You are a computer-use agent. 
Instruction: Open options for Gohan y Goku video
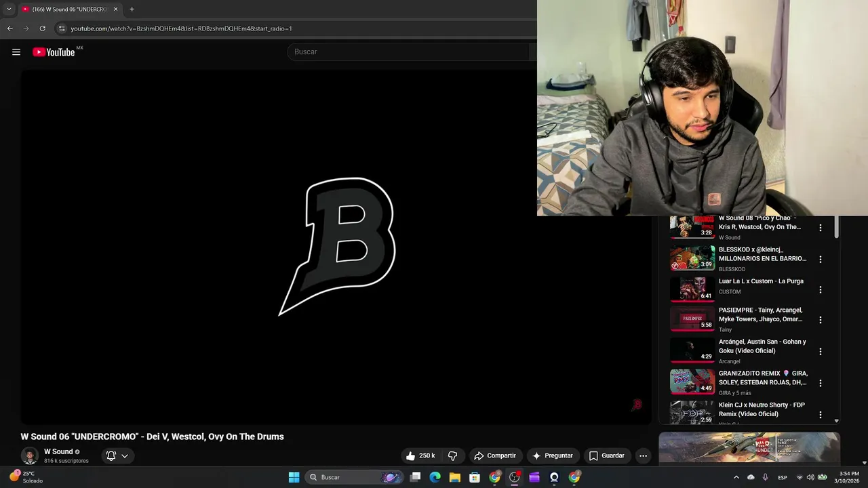click(x=820, y=352)
